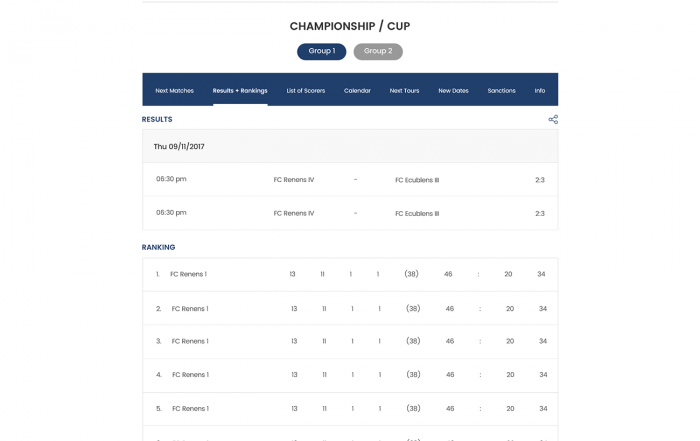This screenshot has height=441, width=700.
Task: Select the Results + Rankings tab
Action: [x=240, y=91]
